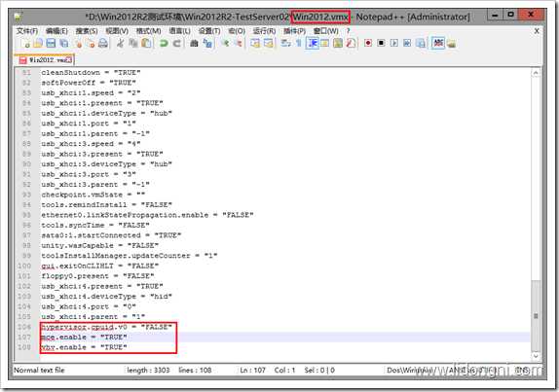This screenshot has height=392, width=559.
Task: Open the 编辑(E) menu
Action: coord(56,31)
